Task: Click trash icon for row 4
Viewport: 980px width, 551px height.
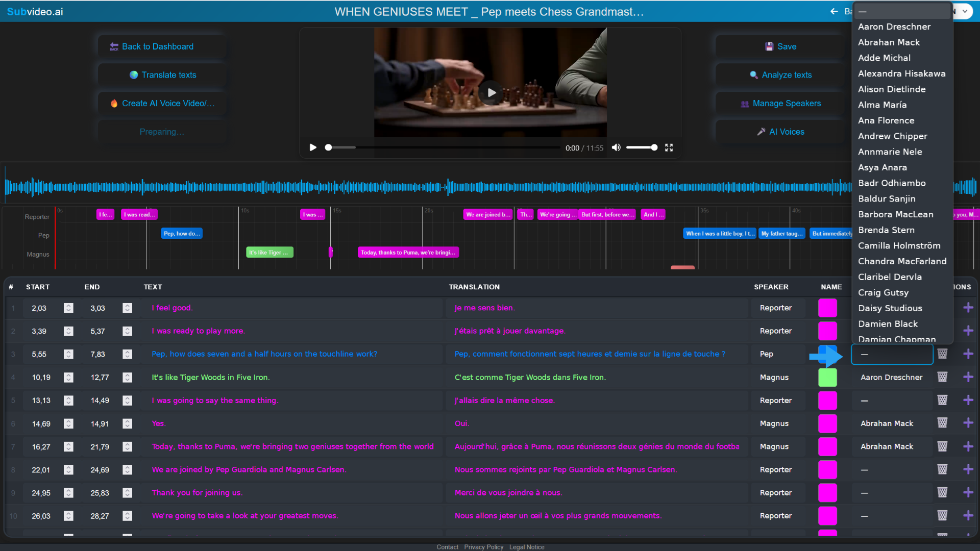Action: tap(942, 377)
